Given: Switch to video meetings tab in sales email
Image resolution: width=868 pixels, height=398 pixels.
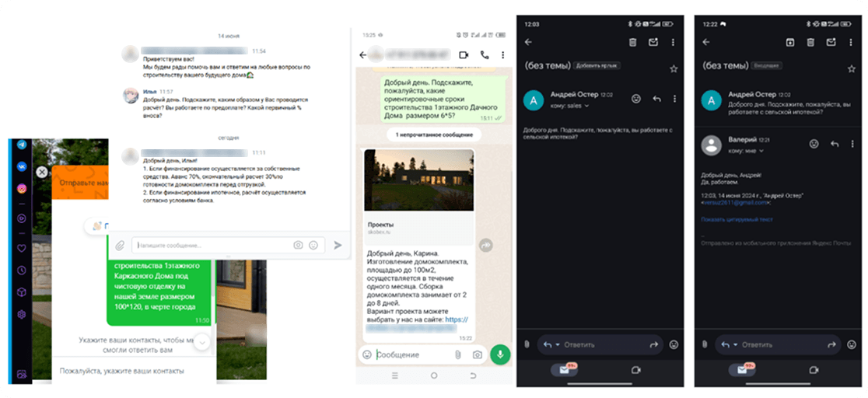Looking at the screenshot, I should [x=636, y=370].
